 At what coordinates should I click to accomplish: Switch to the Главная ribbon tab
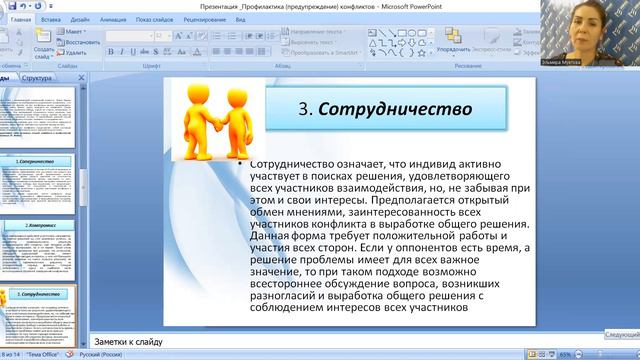(x=21, y=19)
